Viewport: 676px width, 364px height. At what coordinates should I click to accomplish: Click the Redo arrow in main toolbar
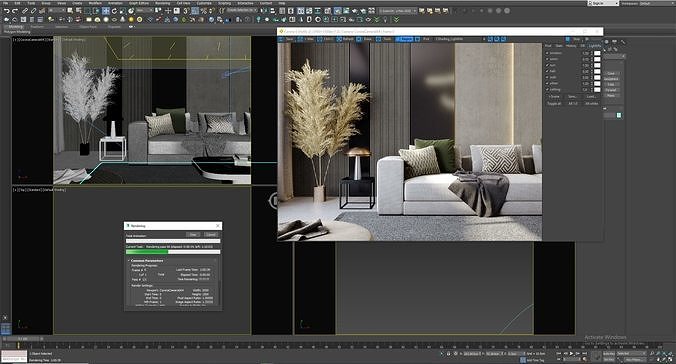pos(15,11)
